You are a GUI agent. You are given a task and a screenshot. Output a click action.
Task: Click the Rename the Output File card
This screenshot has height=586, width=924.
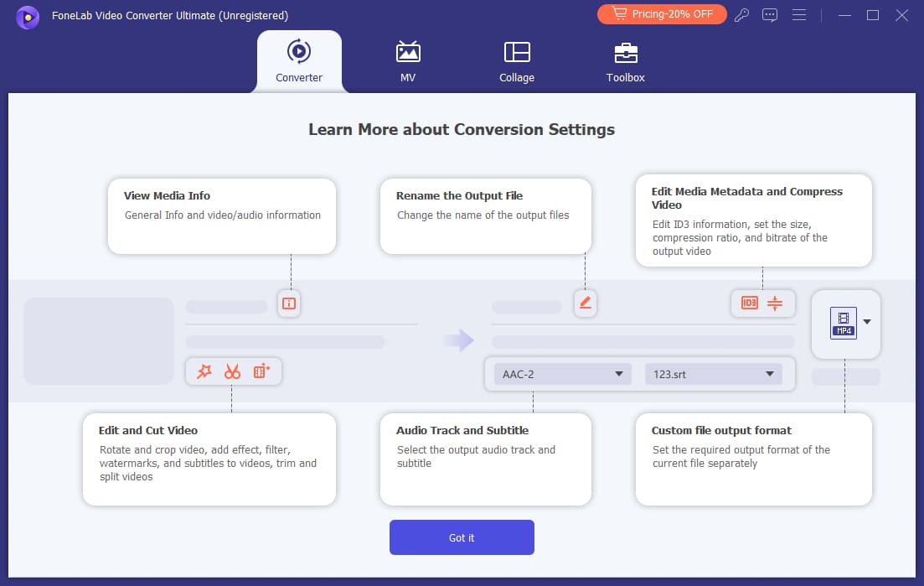[x=486, y=216]
